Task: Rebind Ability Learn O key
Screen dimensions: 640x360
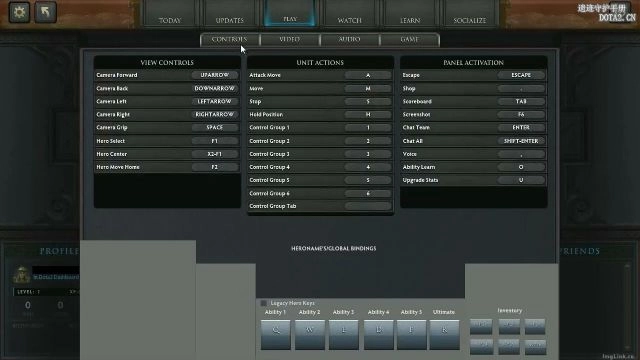Action: pos(521,167)
